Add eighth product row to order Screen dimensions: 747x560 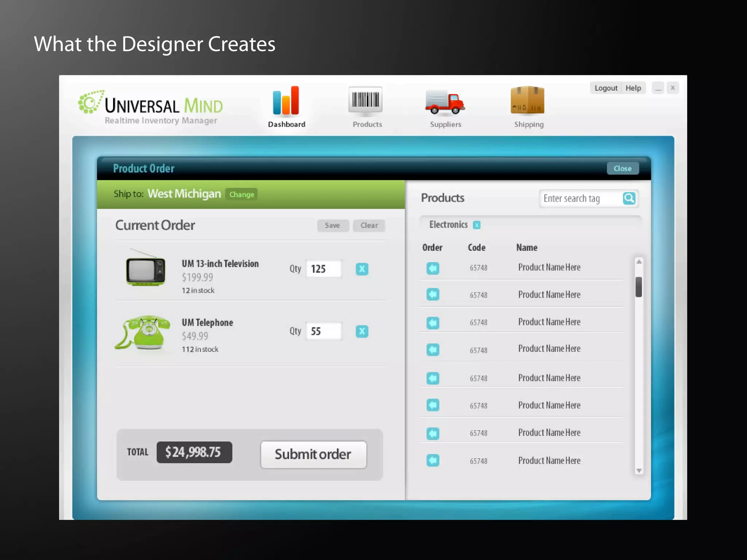pyautogui.click(x=433, y=460)
